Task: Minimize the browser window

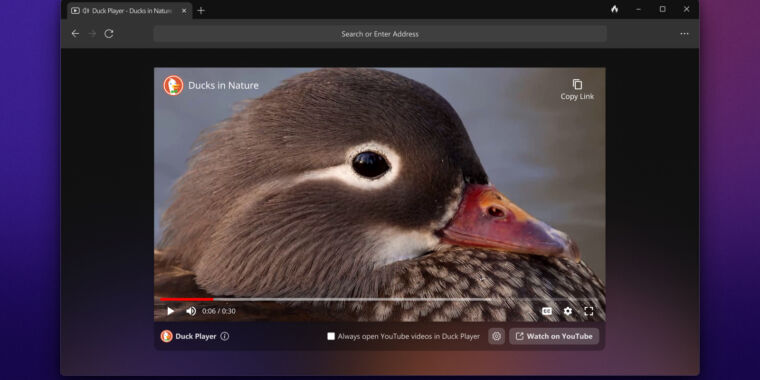Action: [638, 9]
